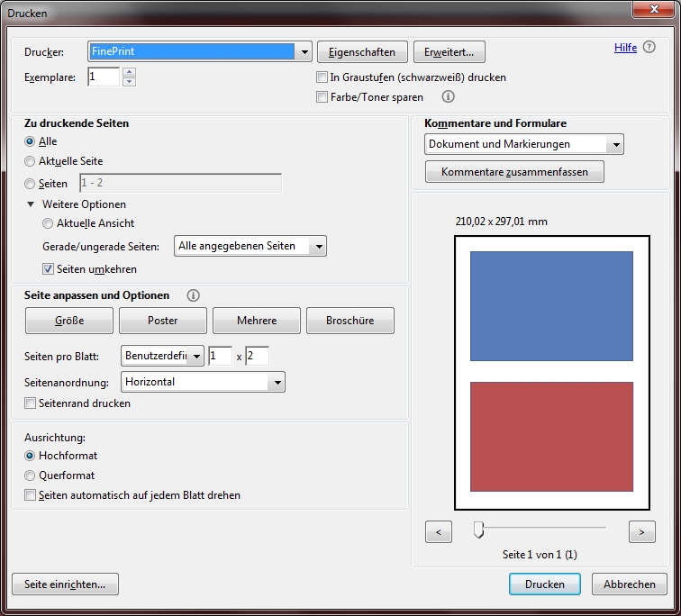Enable In Graustufen drucken checkbox
The image size is (681, 616).
click(322, 77)
